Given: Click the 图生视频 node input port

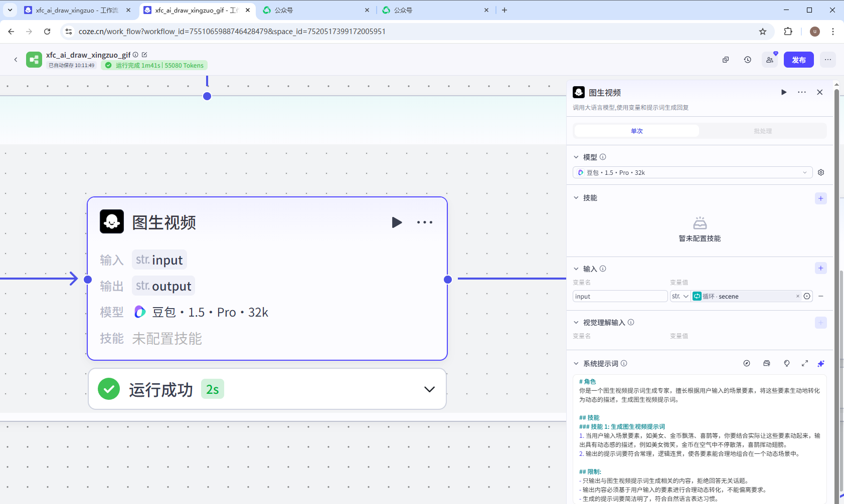Looking at the screenshot, I should pos(88,279).
